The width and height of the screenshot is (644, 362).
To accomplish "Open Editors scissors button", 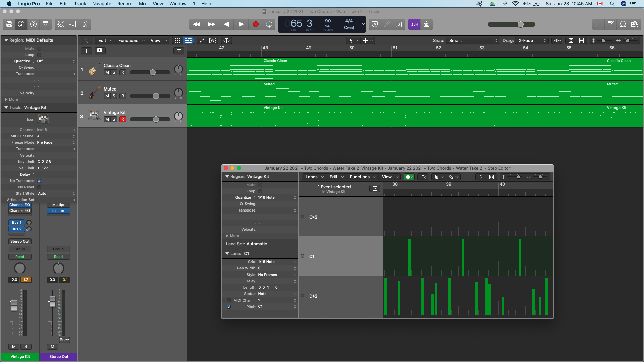I will pos(85,24).
